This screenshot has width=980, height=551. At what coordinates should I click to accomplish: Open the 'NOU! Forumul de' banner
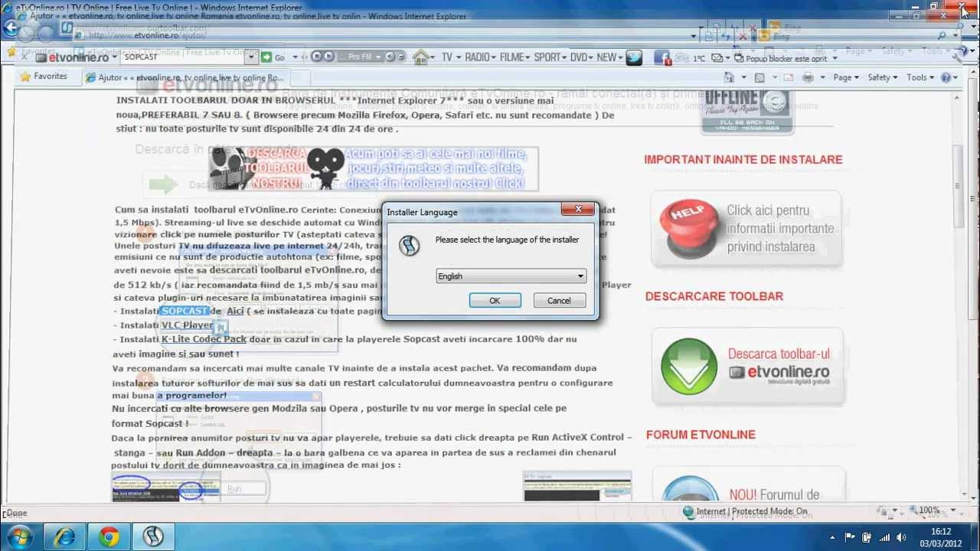coord(748,486)
